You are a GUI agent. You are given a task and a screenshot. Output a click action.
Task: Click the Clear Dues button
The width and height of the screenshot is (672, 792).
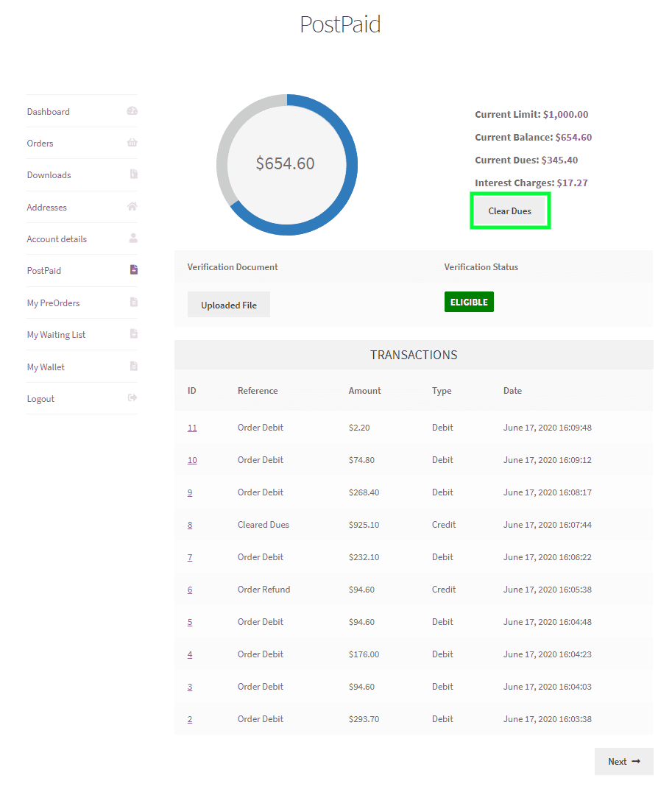coord(510,211)
